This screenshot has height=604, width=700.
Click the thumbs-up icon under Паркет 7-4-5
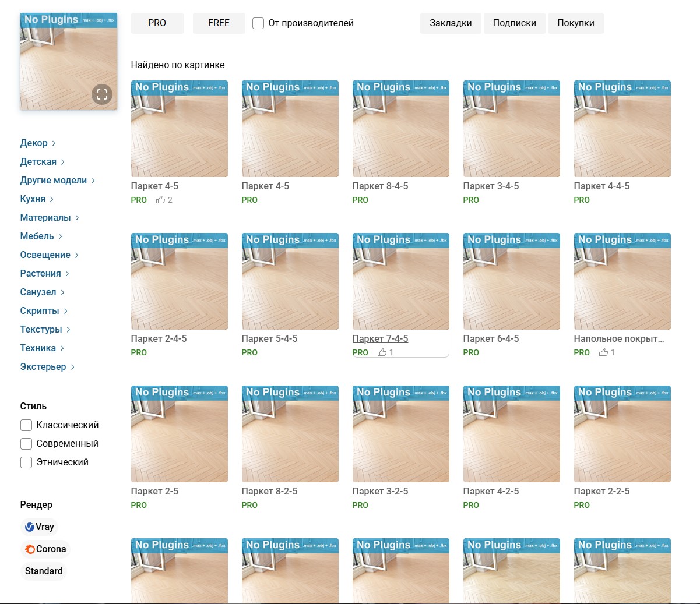pos(382,352)
